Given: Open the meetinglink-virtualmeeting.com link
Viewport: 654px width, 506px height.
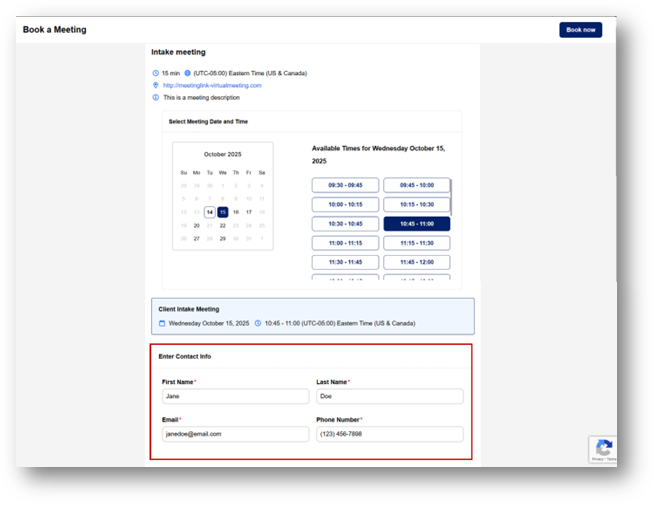Looking at the screenshot, I should coord(212,85).
